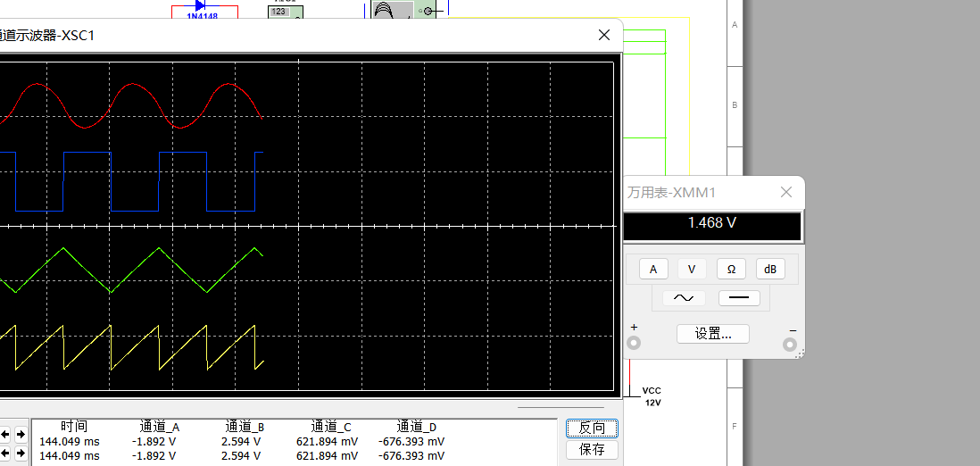
Task: Move lower cursor right with arrow button
Action: tap(21, 453)
